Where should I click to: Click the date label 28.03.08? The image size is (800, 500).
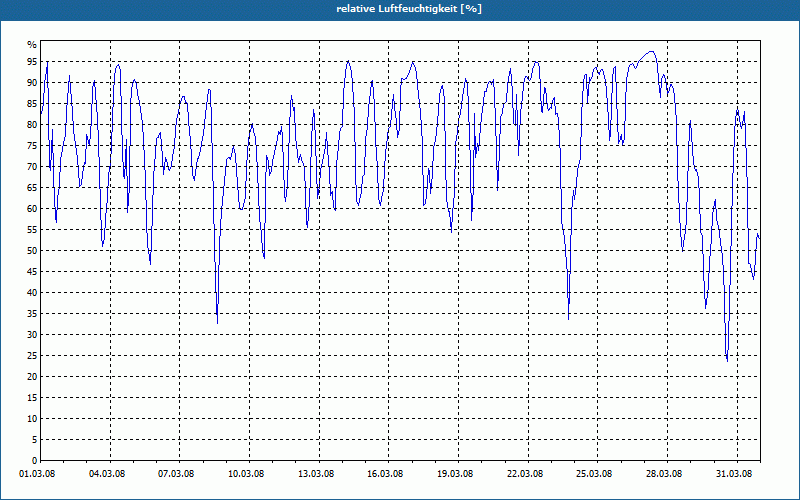coord(664,474)
